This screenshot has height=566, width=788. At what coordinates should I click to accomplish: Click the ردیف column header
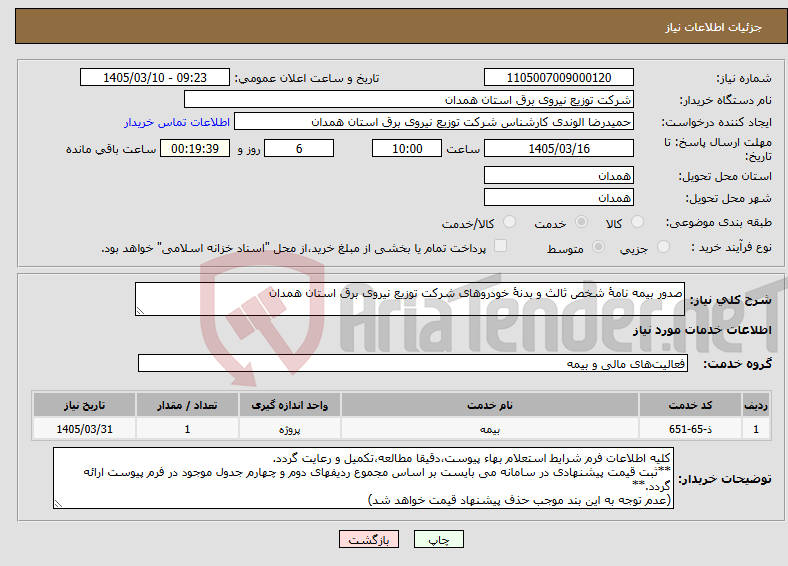pyautogui.click(x=756, y=405)
